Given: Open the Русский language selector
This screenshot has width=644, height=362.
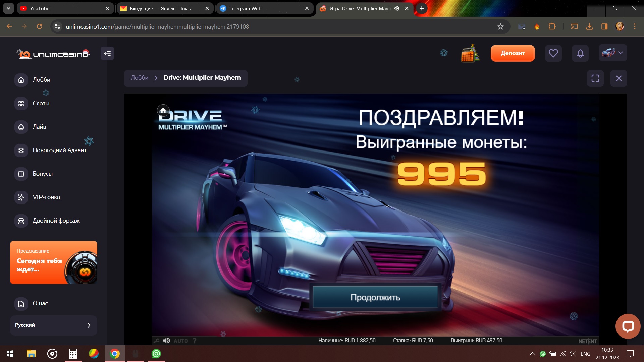Looking at the screenshot, I should 54,325.
